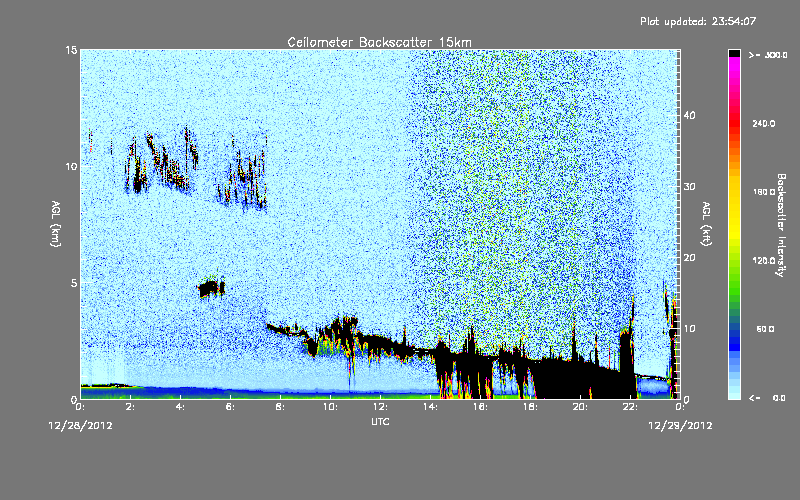
Task: Click the 'Plot updated: 23:54:07' timestamp
Action: (x=698, y=21)
